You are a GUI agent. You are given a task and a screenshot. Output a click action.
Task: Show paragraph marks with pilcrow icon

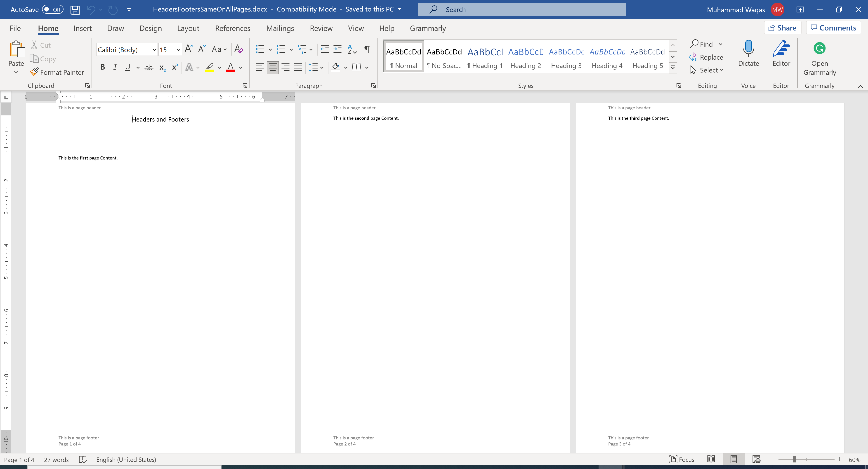(x=367, y=49)
